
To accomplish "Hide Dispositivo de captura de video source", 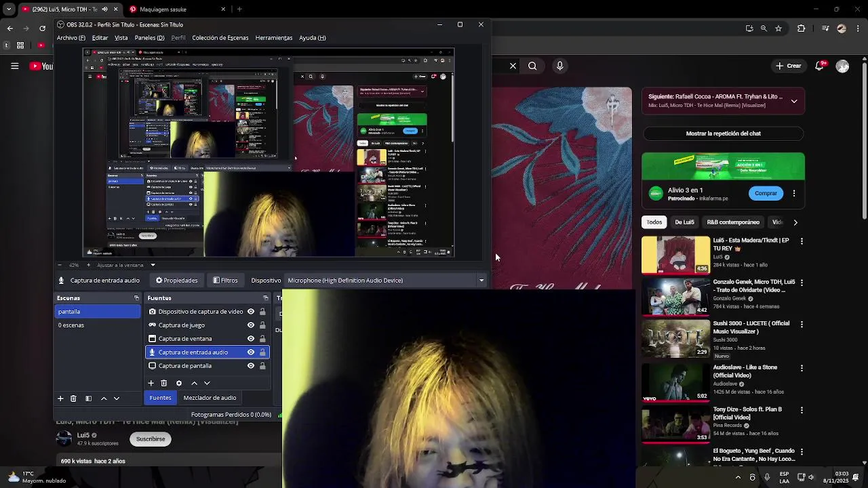I will point(251,312).
